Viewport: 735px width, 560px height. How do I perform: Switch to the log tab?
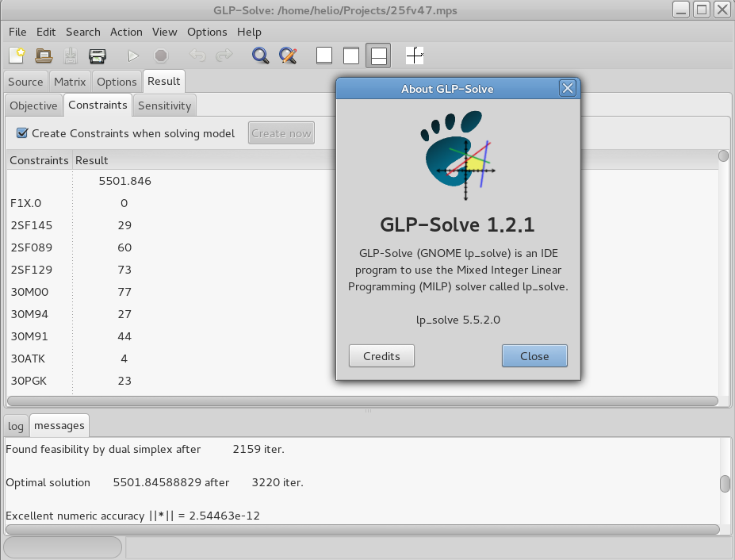(16, 426)
